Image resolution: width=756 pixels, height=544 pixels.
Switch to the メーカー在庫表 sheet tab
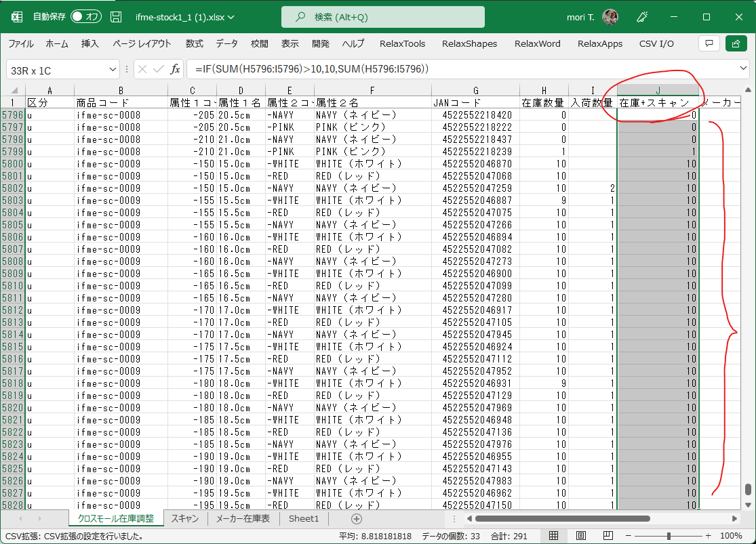point(242,518)
